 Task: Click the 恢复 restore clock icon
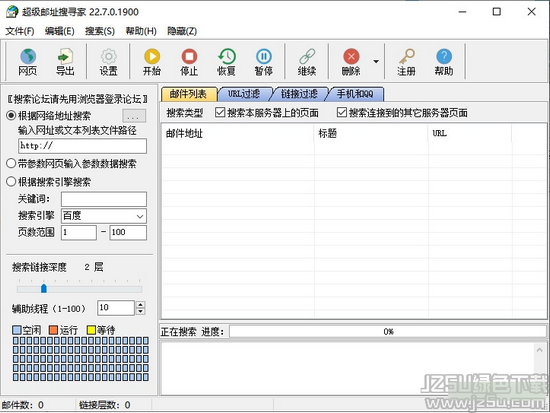click(227, 56)
